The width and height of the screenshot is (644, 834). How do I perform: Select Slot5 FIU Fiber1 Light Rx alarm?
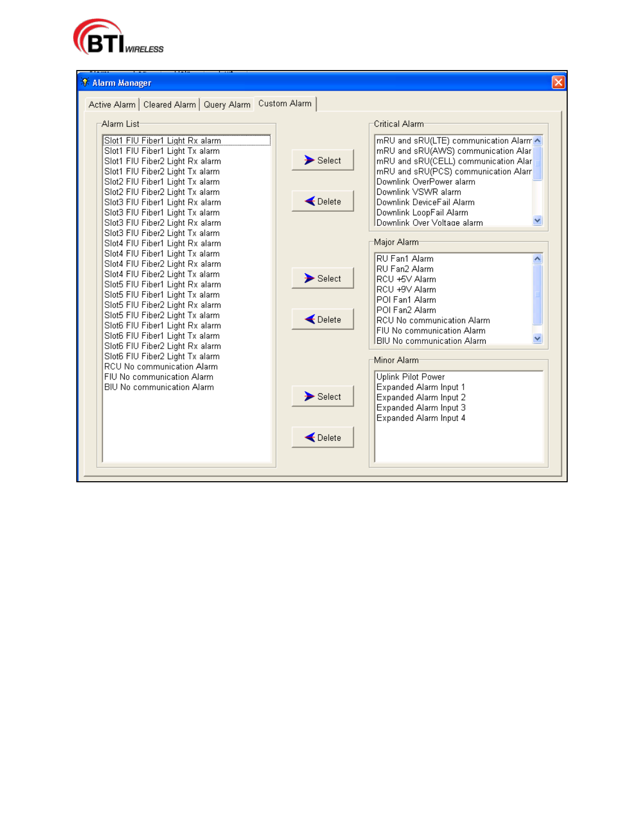click(x=187, y=284)
